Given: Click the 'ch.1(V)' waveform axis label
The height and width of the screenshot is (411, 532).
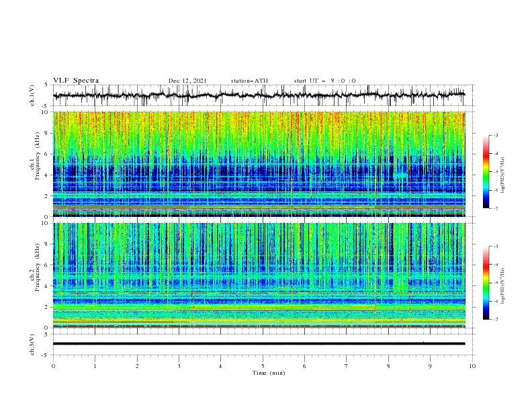Looking at the screenshot, I should coord(32,95).
